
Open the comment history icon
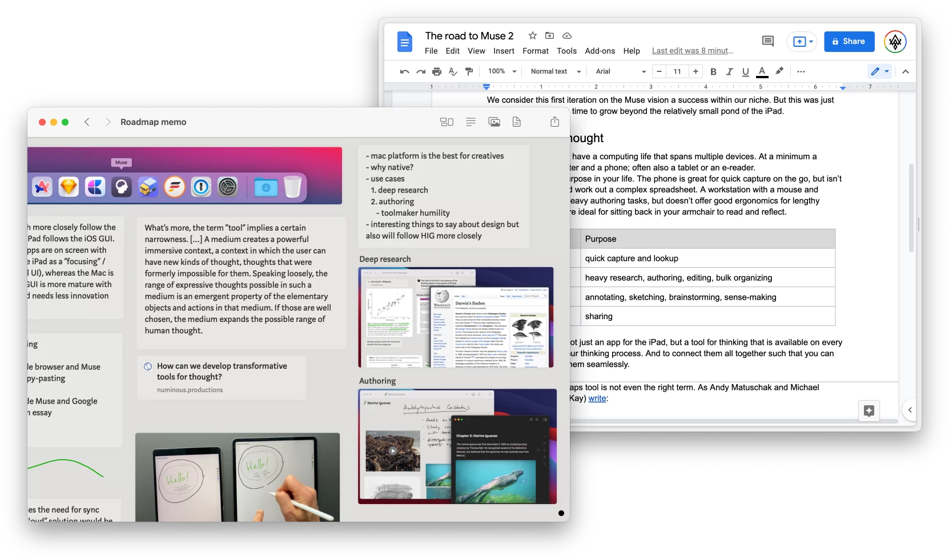[767, 41]
